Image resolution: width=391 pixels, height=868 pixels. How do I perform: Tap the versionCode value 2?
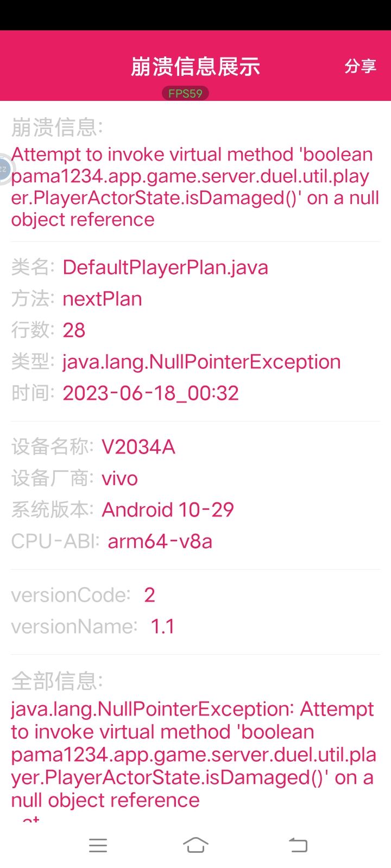pyautogui.click(x=149, y=595)
